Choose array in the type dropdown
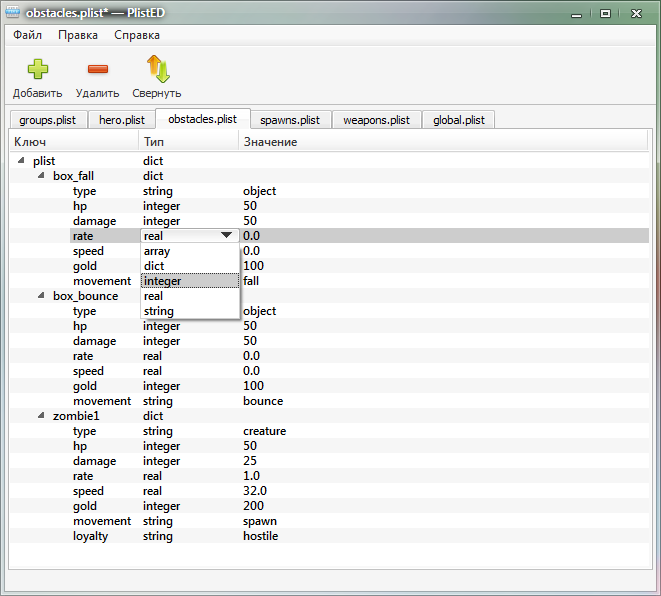Viewport: 661px width, 596px height. [190, 251]
